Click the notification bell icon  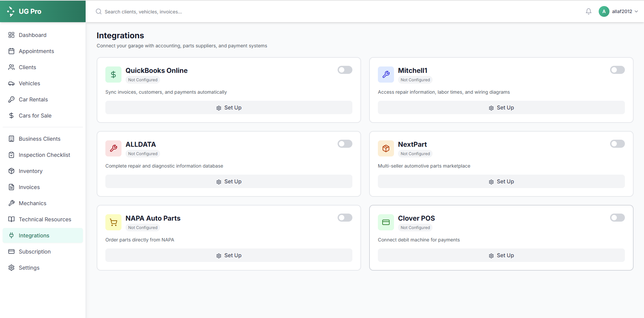coord(588,11)
